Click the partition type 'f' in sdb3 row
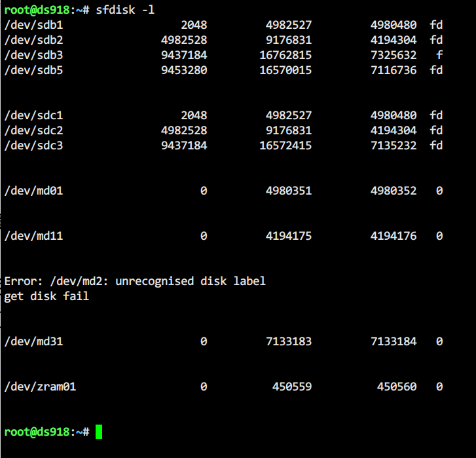Screen dimensions: 476x458 tap(439, 55)
